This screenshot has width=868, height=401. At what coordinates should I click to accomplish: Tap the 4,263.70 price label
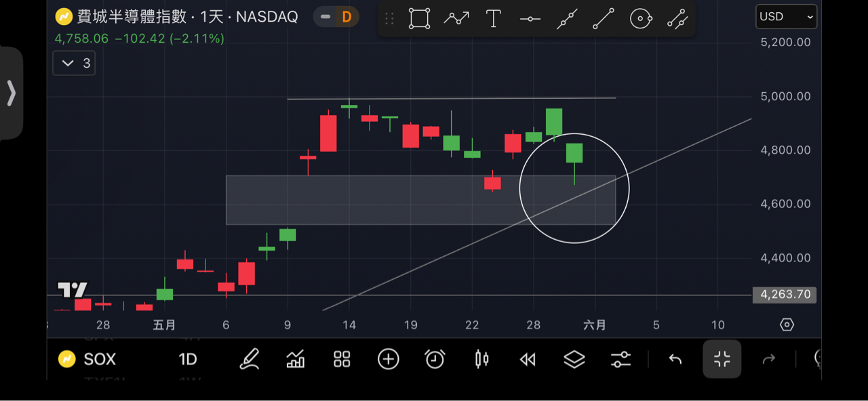point(785,295)
